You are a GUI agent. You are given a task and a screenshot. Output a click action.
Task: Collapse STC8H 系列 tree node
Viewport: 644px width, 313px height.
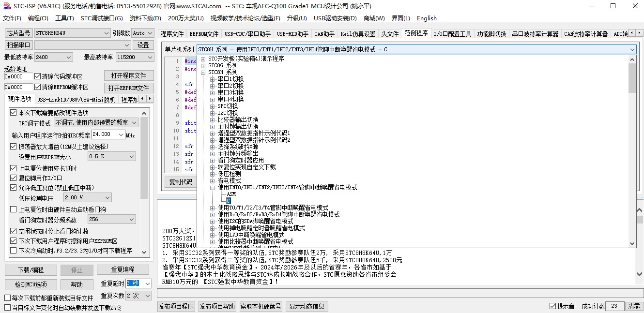tap(203, 72)
